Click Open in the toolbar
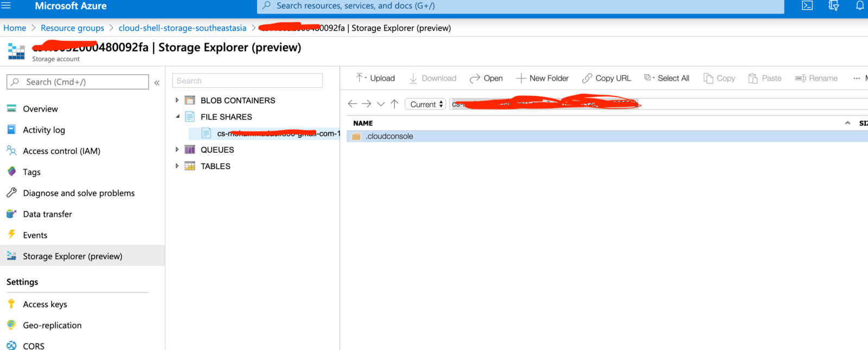868x350 pixels. [x=486, y=78]
